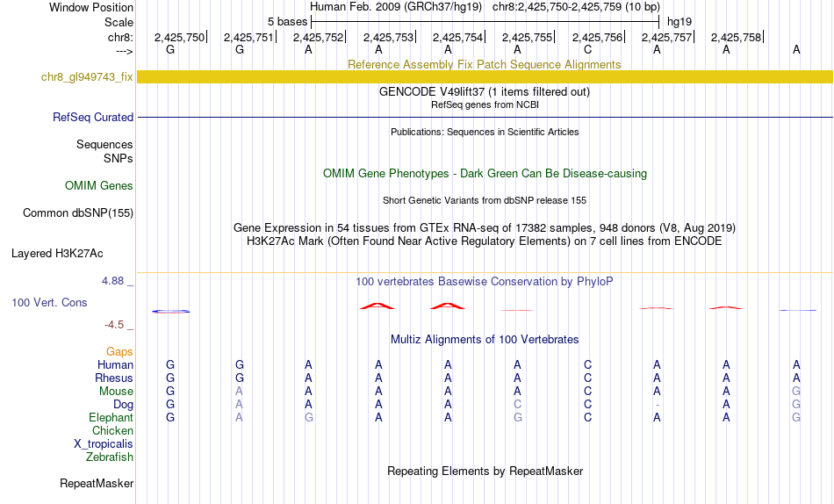Screen dimensions: 834x504
Task: Click the red PhyloP peak under 2,425,754
Action: point(448,306)
